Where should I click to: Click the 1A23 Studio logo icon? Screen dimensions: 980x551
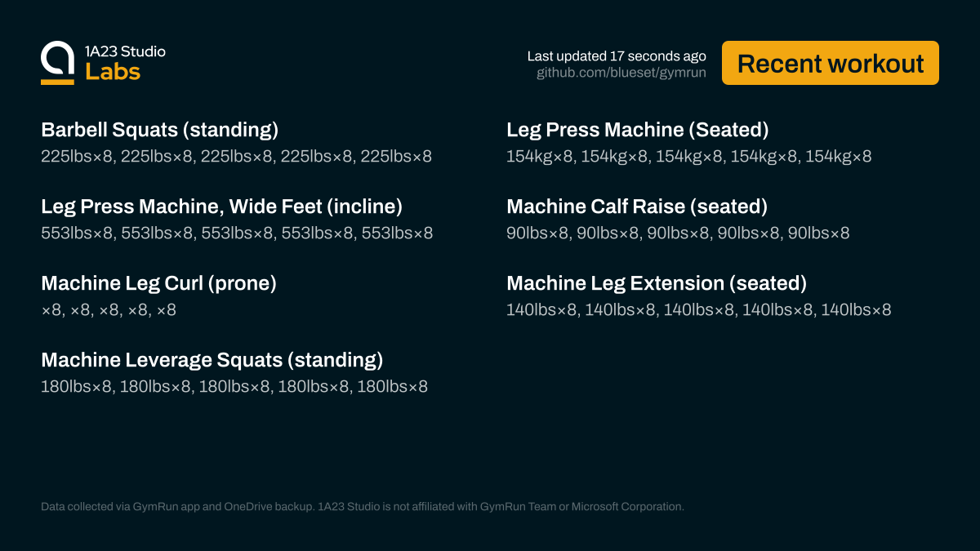(57, 62)
